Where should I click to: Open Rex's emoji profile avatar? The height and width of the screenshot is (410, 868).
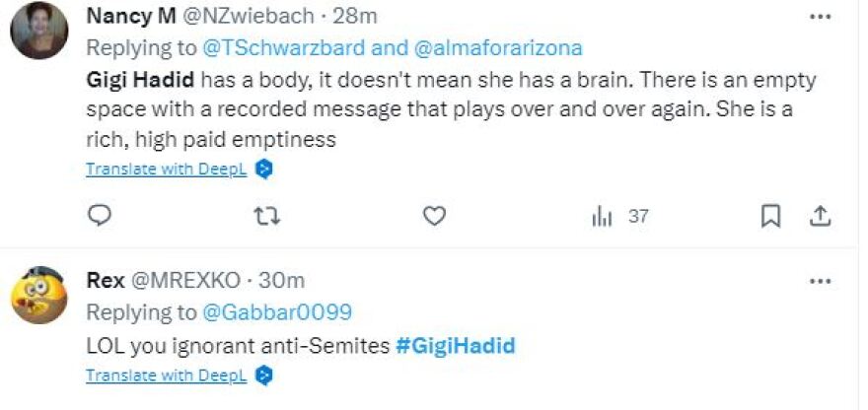coord(38,293)
